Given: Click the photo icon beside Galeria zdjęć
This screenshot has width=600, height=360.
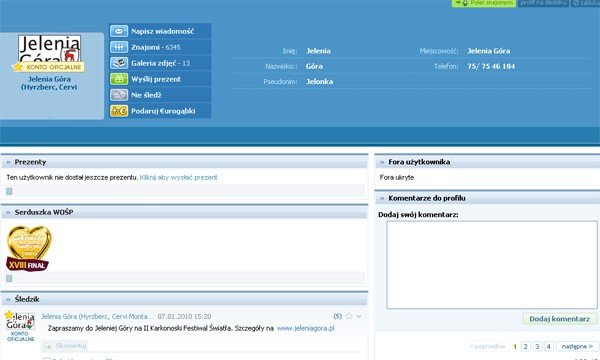Looking at the screenshot, I should pyautogui.click(x=119, y=63).
